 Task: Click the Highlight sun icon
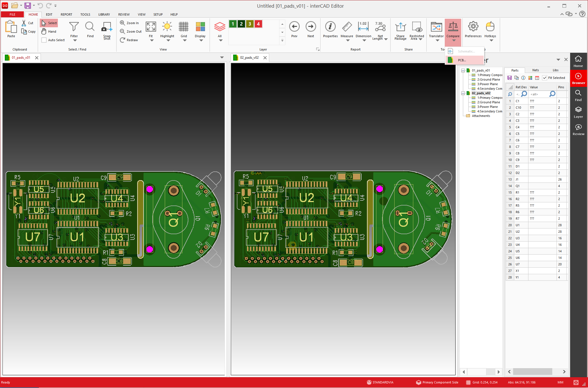167,27
